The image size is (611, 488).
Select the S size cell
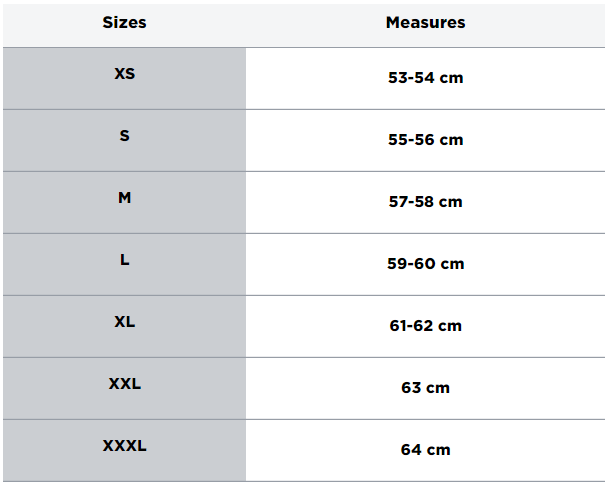pyautogui.click(x=124, y=141)
